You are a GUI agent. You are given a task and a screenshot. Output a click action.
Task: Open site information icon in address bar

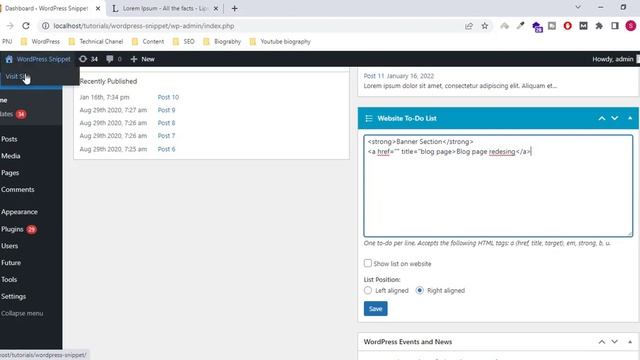(x=46, y=26)
